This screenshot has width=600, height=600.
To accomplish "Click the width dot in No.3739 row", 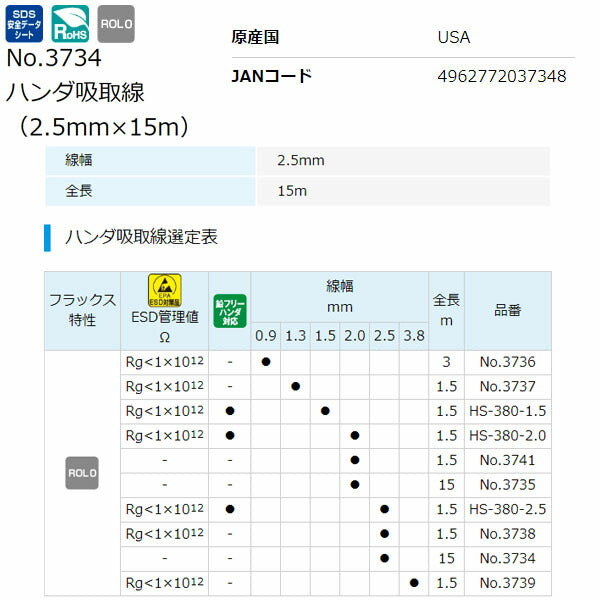I will click(414, 583).
